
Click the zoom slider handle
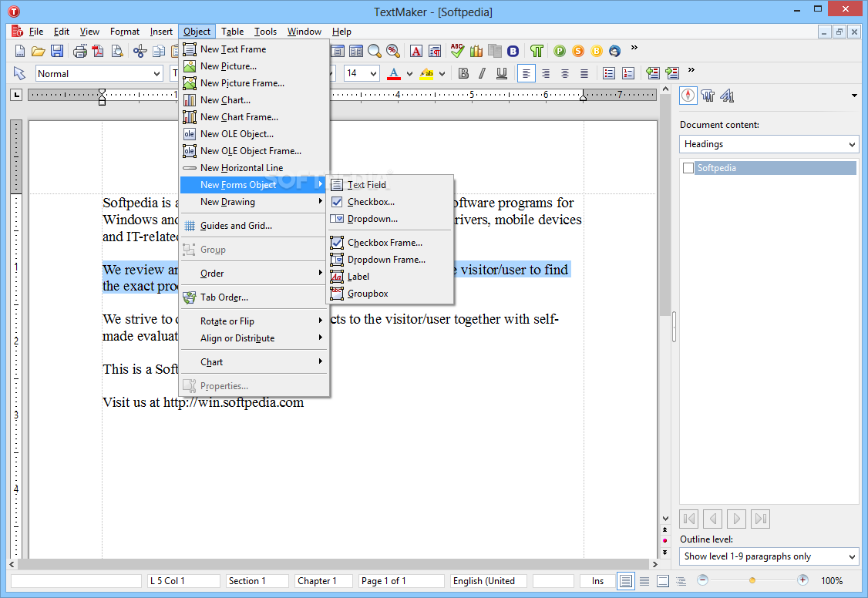(x=752, y=581)
